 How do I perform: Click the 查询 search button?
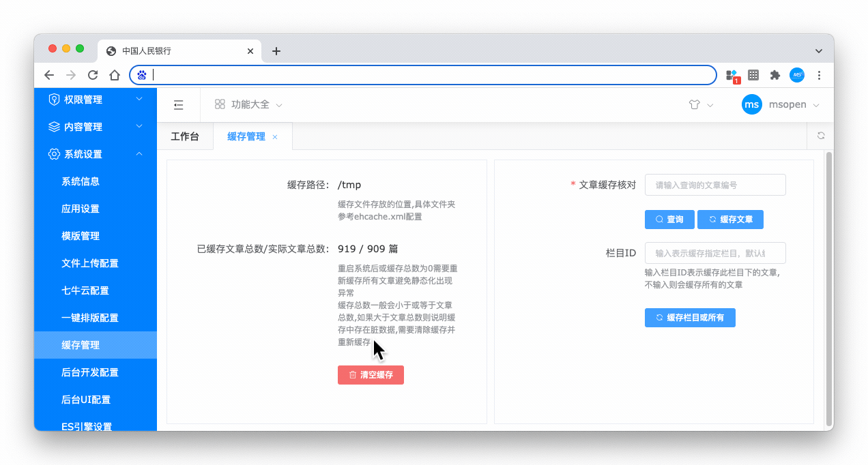669,220
